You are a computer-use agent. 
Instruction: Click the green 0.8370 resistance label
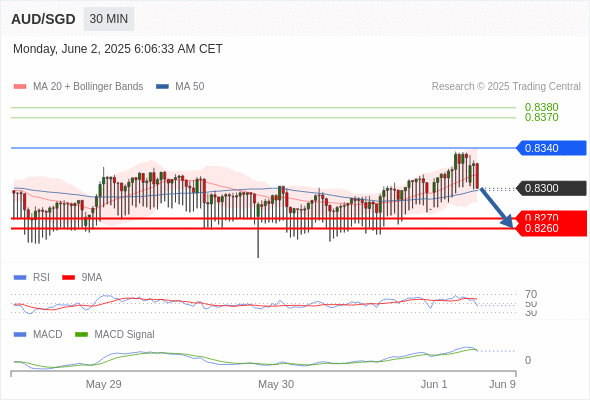(541, 117)
